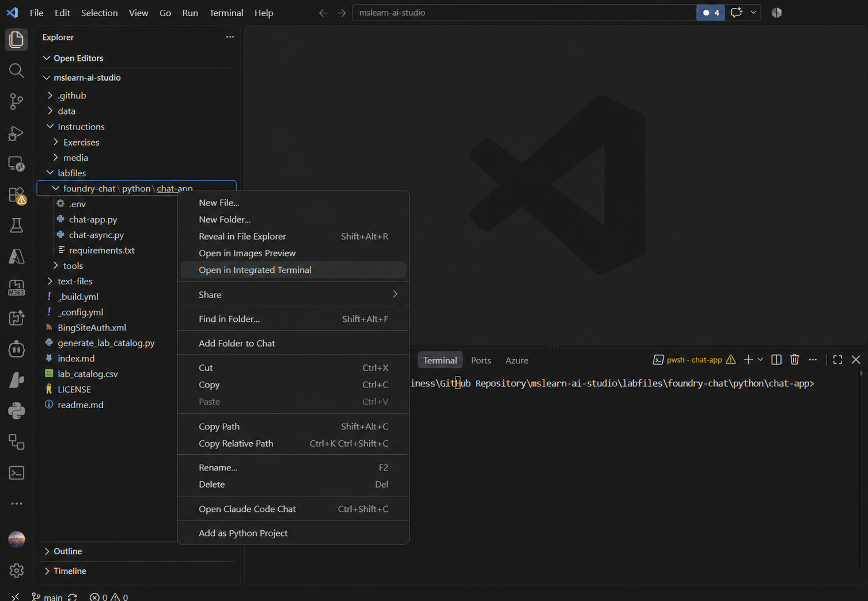Open the Remote Explorer icon
Viewport: 868px width, 601px height.
[x=16, y=164]
